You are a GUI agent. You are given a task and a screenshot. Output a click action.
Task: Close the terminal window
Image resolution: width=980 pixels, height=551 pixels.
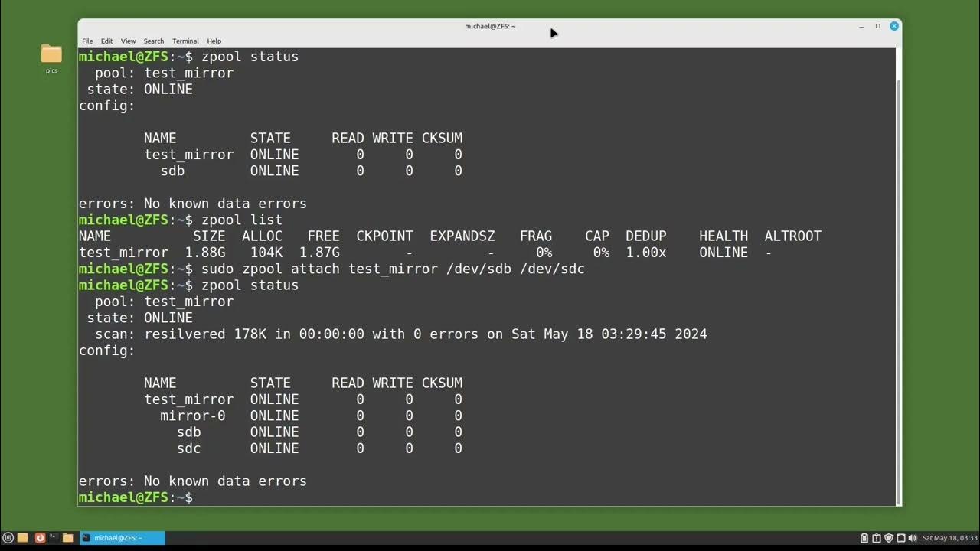(x=893, y=26)
